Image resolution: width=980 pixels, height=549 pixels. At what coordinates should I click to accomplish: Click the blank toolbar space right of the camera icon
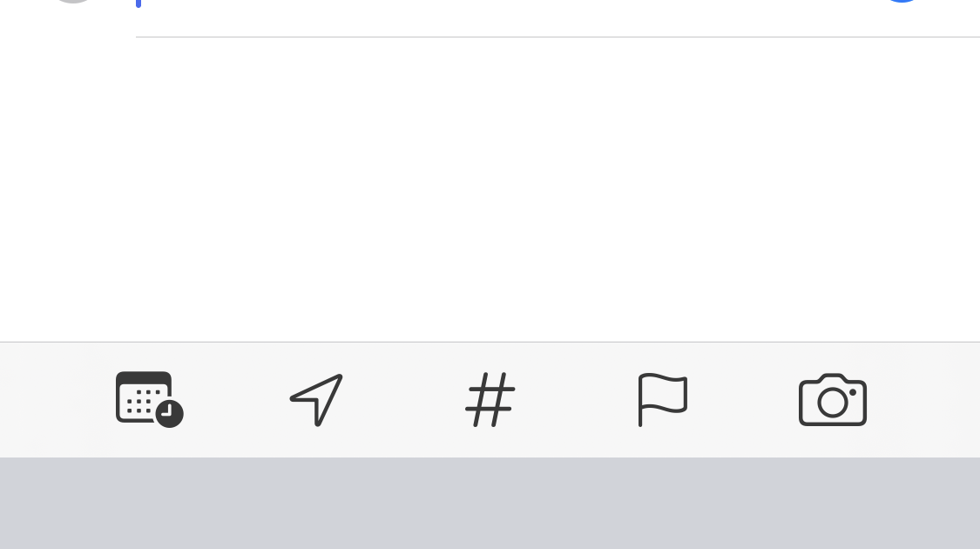pos(923,400)
